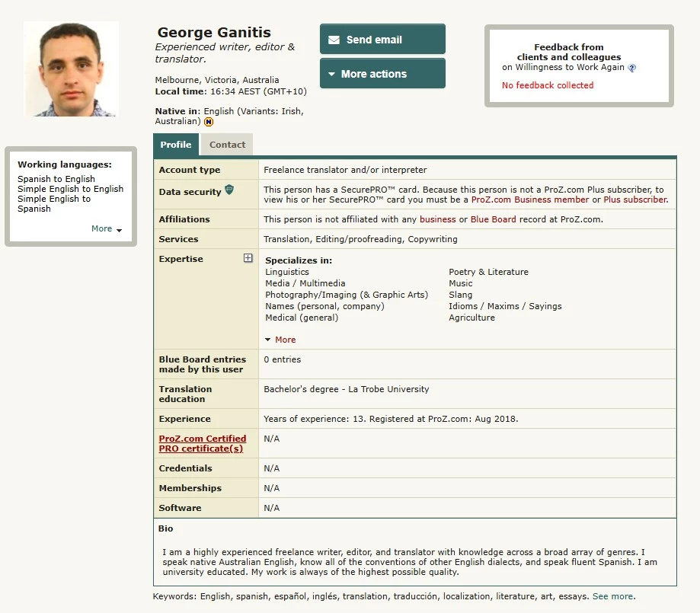Click the envelope icon on Send email
The image size is (700, 613).
[334, 40]
